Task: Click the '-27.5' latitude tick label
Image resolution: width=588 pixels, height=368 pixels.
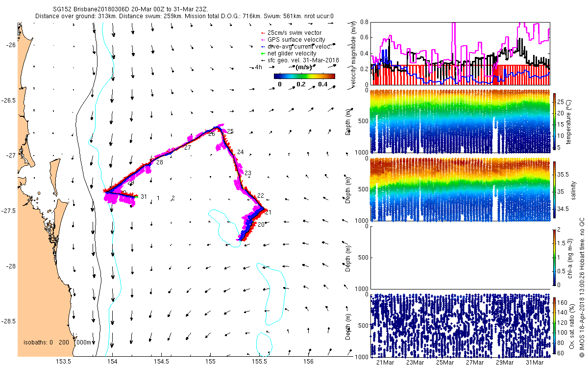Action: point(9,211)
